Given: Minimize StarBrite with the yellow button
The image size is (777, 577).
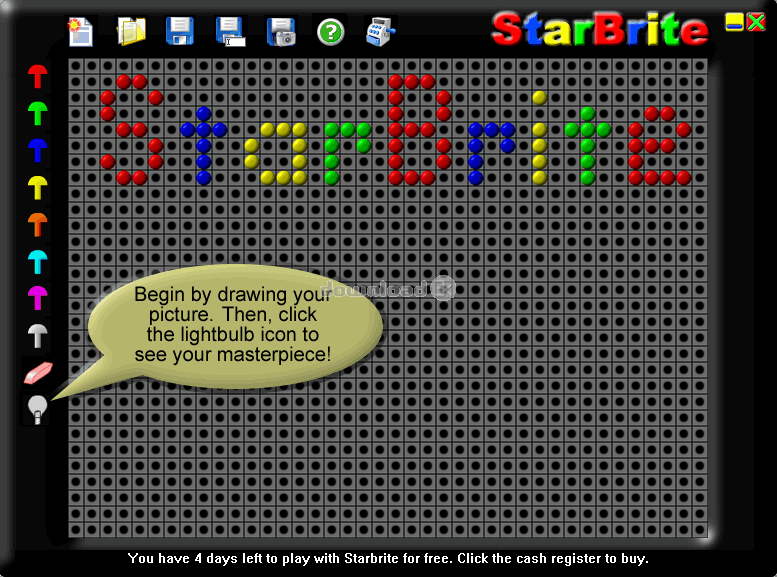Looking at the screenshot, I should (734, 22).
